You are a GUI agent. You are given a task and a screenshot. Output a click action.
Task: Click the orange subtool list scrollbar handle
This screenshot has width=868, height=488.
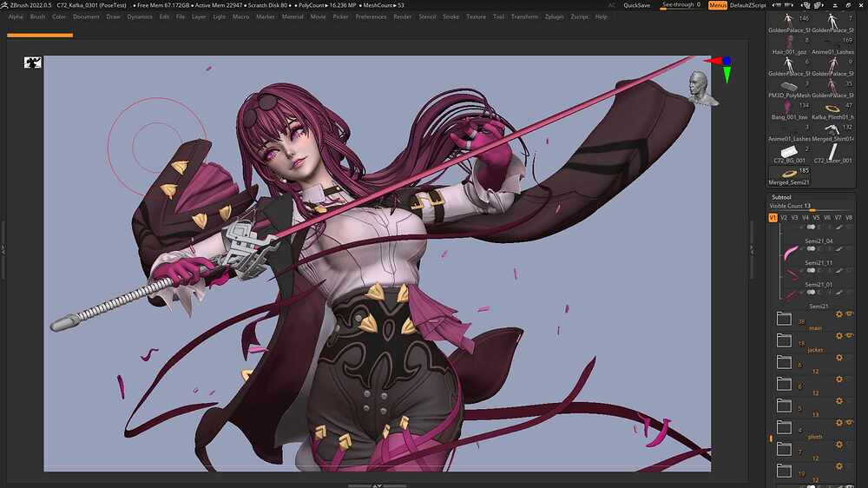tap(771, 439)
